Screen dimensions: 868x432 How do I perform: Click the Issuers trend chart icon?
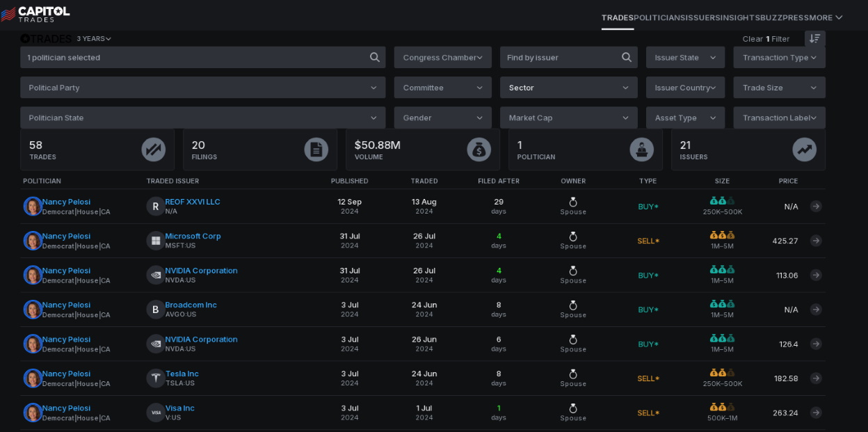(x=804, y=150)
